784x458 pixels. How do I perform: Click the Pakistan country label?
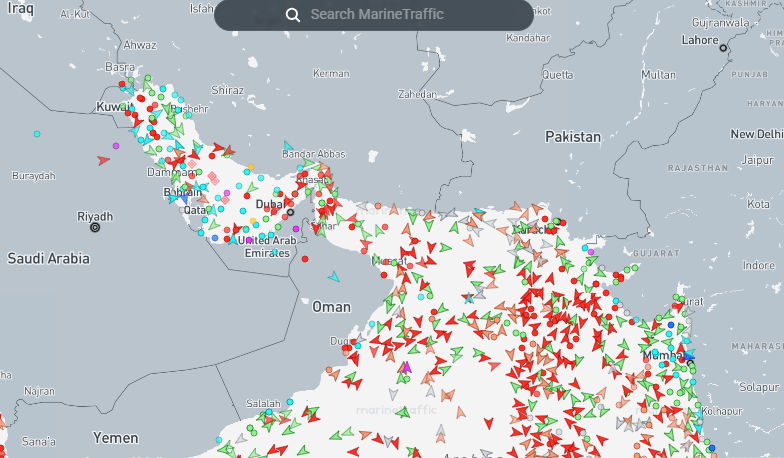(x=573, y=136)
